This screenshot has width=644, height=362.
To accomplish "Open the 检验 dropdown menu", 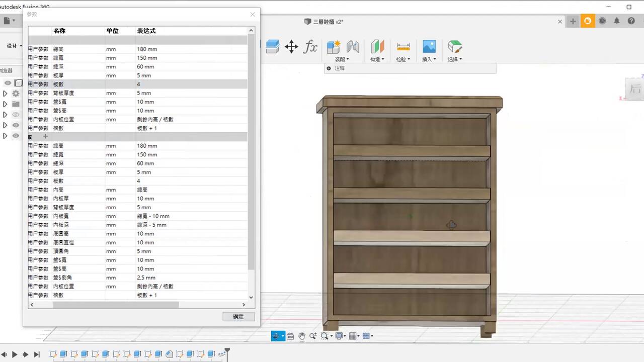I will click(404, 59).
